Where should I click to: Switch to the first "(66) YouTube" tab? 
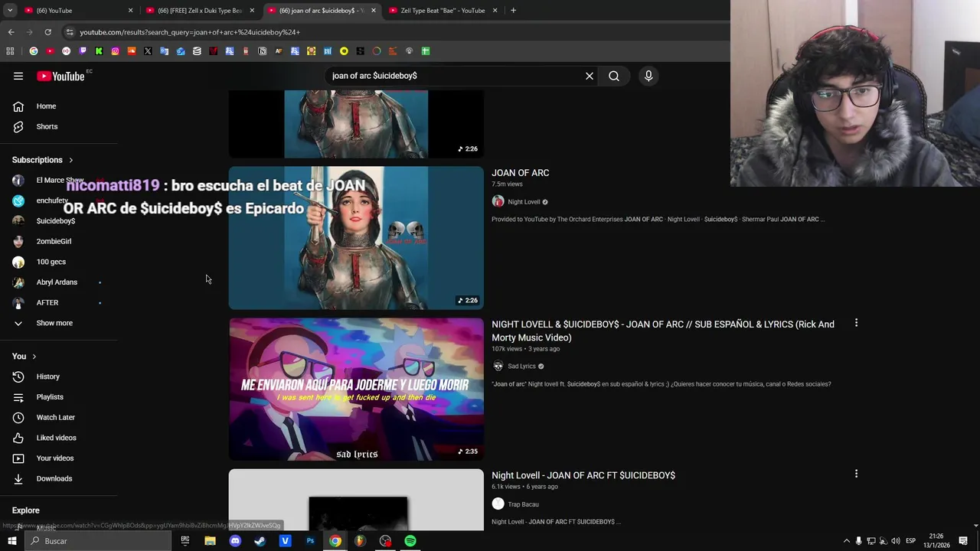point(77,11)
